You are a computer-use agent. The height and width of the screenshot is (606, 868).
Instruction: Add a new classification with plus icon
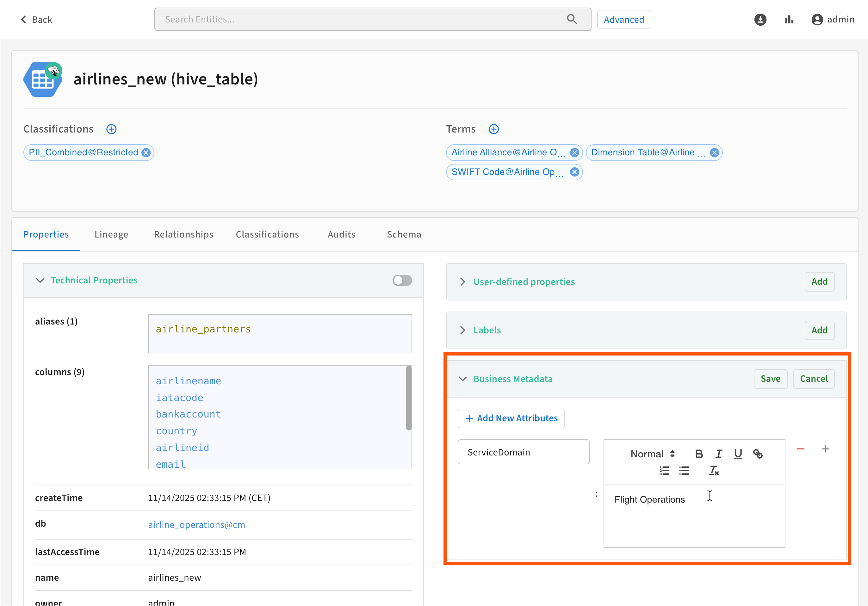[x=111, y=129]
